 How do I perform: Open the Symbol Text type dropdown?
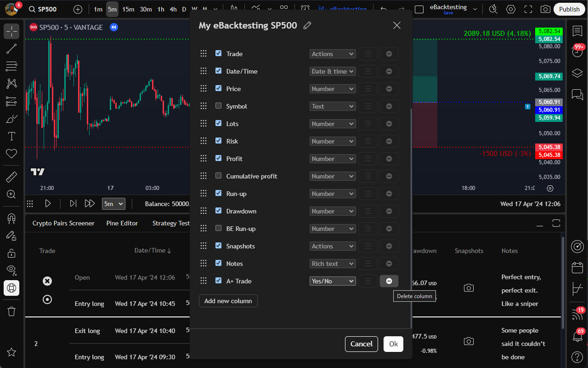point(333,106)
